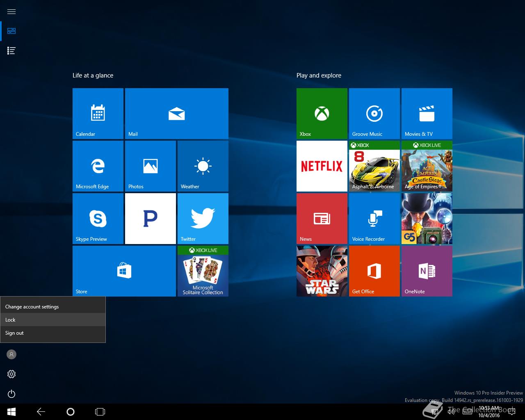Open the Groove Music tile
The image size is (525, 420).
[x=374, y=114]
